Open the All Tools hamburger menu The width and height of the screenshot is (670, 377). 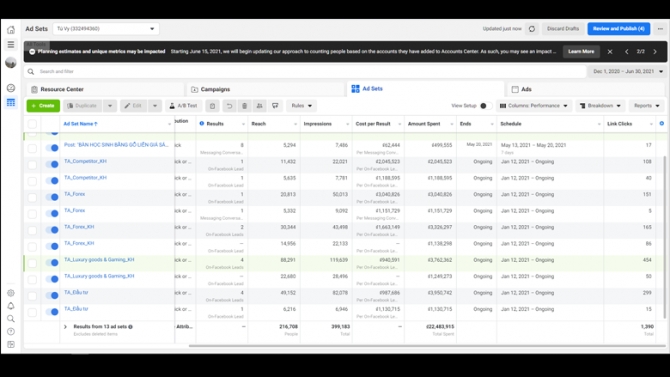pyautogui.click(x=11, y=44)
